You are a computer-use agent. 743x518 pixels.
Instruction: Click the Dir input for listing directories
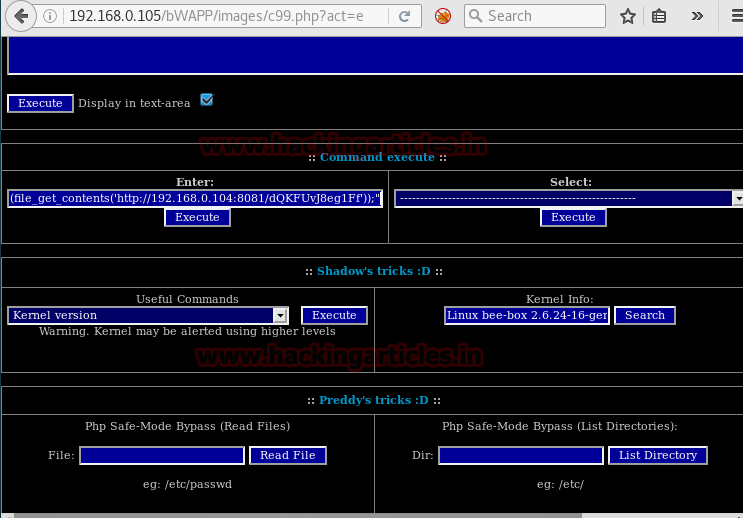(521, 455)
